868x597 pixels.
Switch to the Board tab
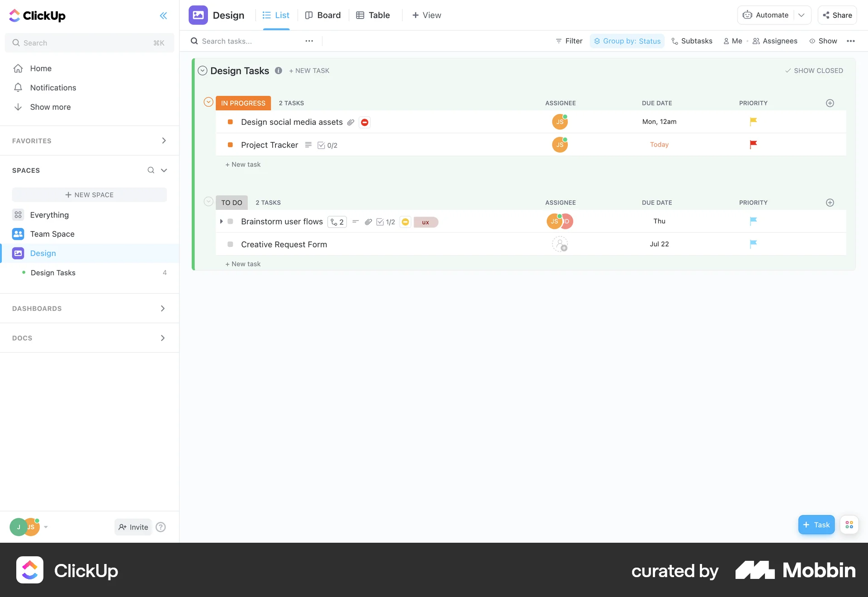pyautogui.click(x=323, y=15)
